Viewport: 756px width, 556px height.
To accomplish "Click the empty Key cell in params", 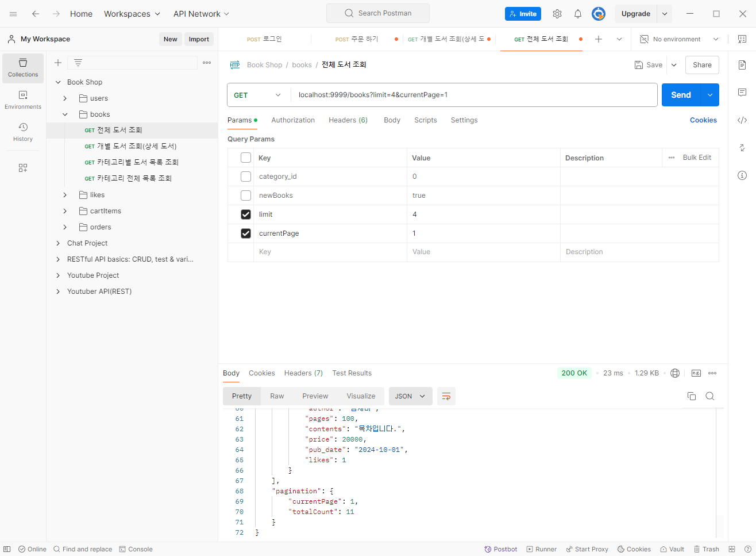I will point(330,252).
